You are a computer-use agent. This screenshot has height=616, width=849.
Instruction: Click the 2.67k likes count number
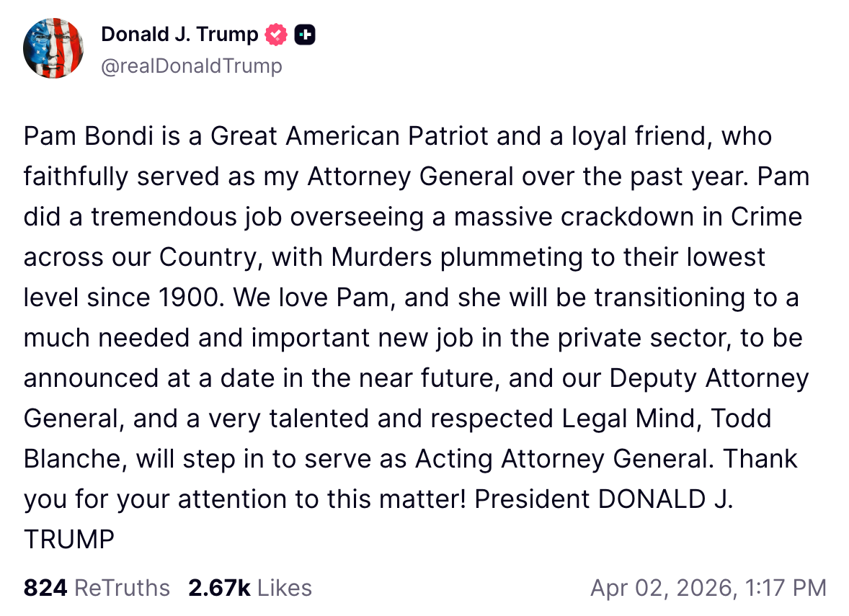[x=219, y=588]
